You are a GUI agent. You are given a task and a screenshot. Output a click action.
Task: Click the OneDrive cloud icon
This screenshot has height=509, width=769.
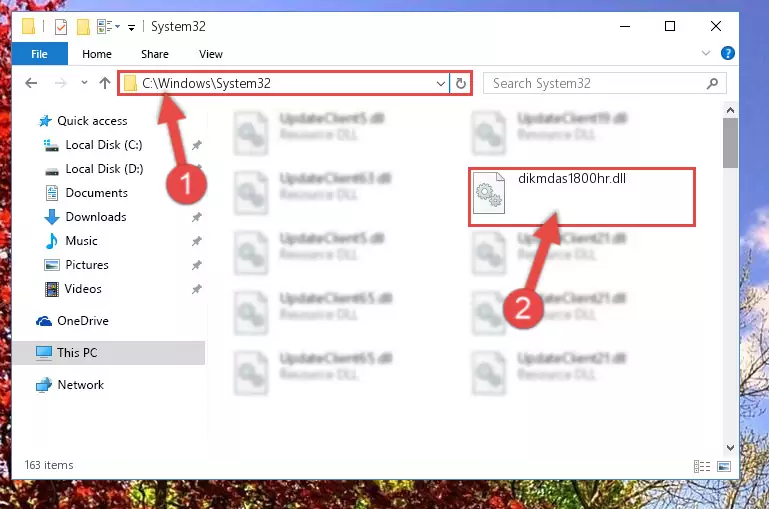point(44,321)
